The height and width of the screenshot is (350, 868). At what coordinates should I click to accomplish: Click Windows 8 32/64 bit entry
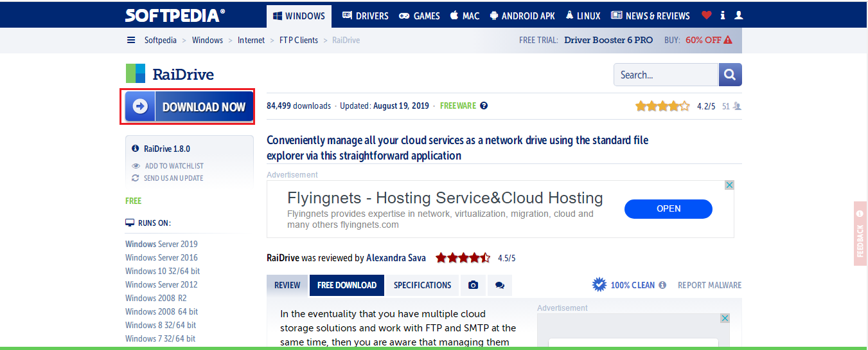[161, 325]
